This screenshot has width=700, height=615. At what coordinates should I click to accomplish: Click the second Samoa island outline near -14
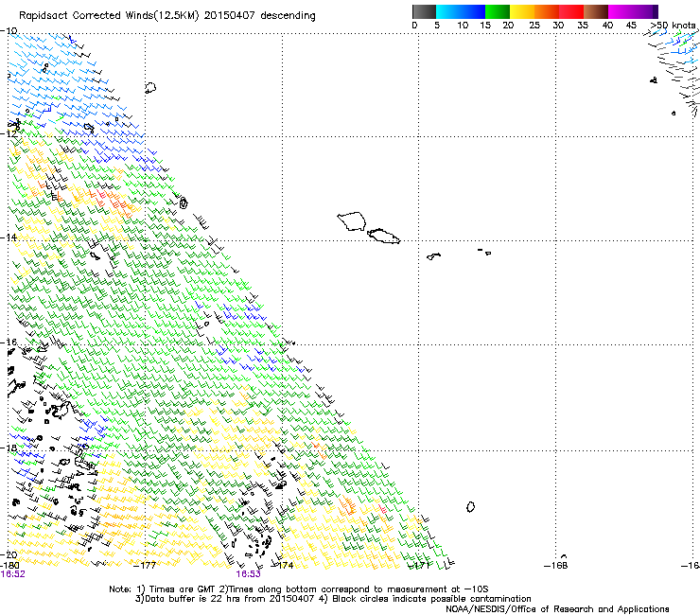[383, 236]
